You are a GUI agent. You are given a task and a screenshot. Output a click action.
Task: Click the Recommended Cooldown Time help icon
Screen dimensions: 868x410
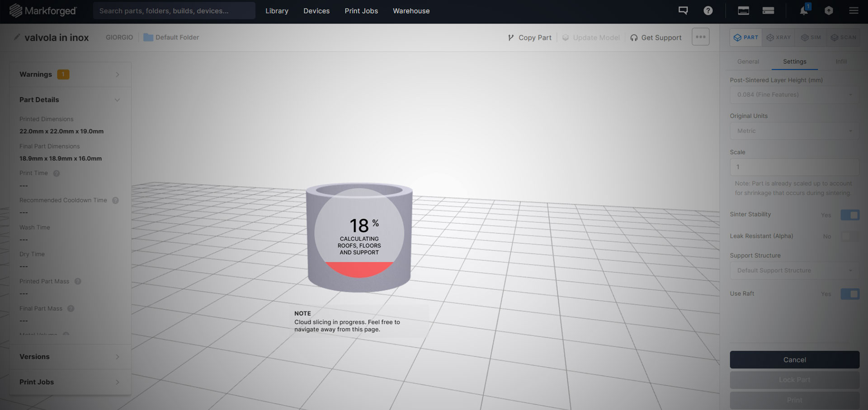pyautogui.click(x=115, y=200)
